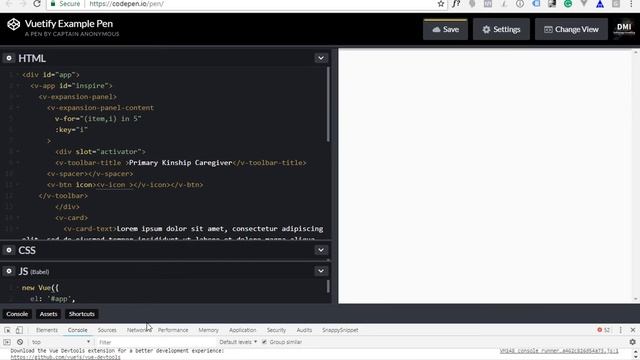Switch to the Memory DevTools tab

click(209, 330)
